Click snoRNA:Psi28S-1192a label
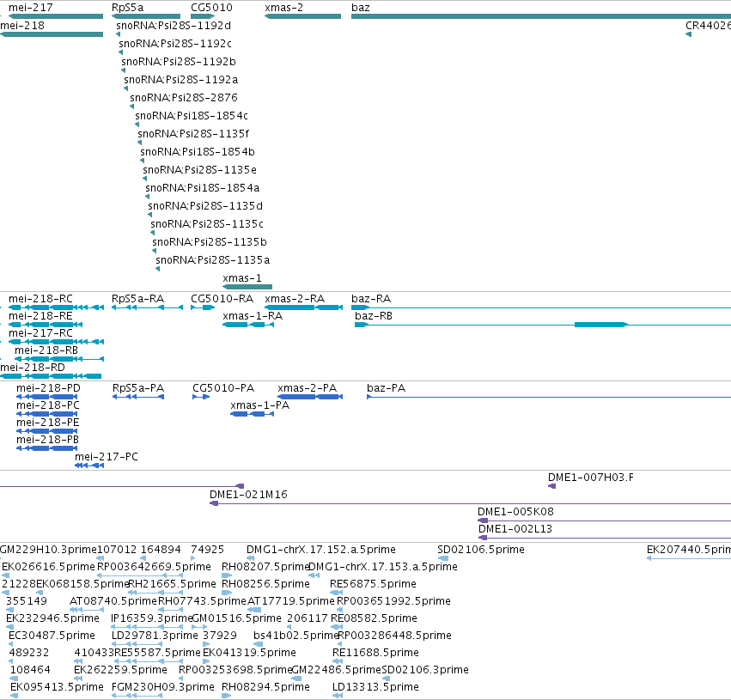The width and height of the screenshot is (731, 700). (181, 80)
